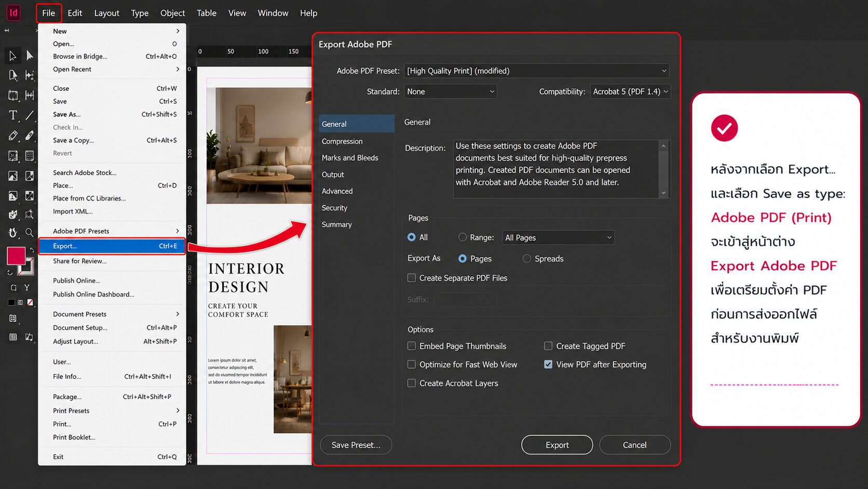
Task: Open the Adobe PDF Preset dropdown
Action: pyautogui.click(x=537, y=71)
